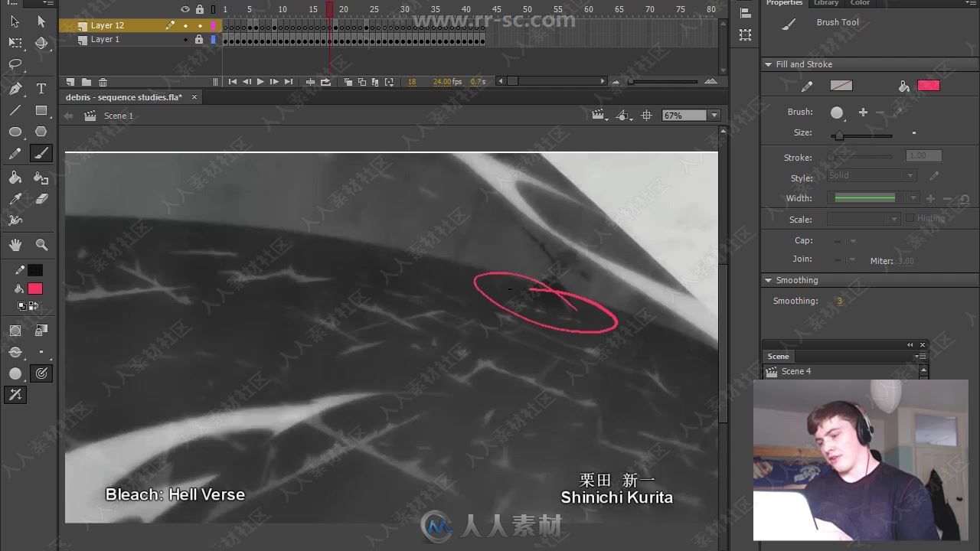980x551 pixels.
Task: Select the Rectangle tool
Action: pyautogui.click(x=41, y=111)
